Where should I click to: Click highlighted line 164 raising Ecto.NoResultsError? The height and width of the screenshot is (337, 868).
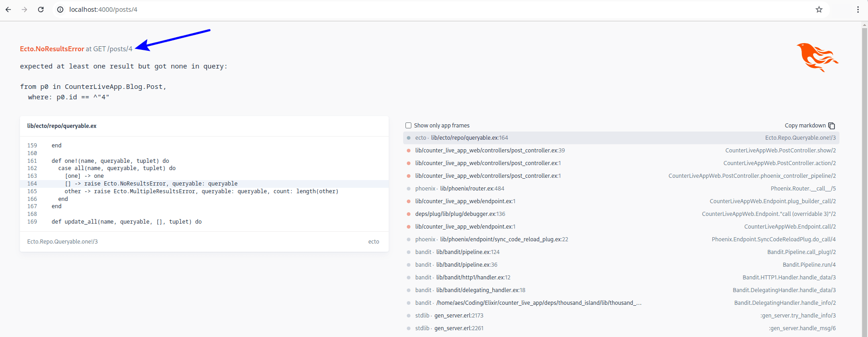pos(204,184)
